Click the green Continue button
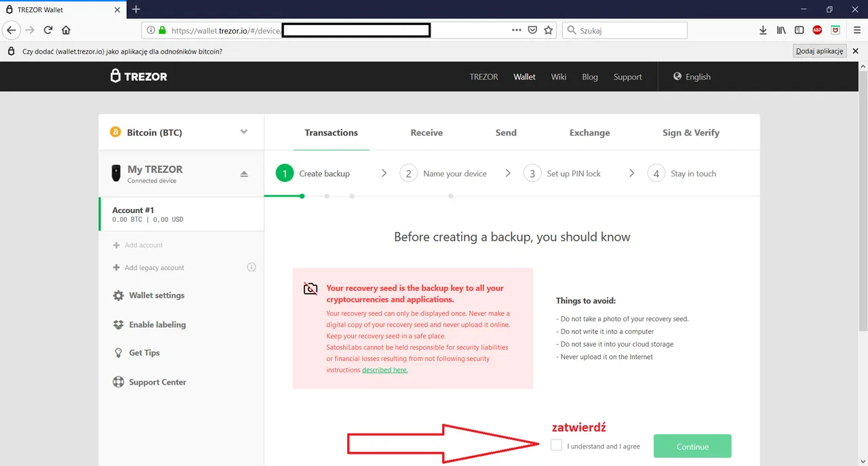Image resolution: width=868 pixels, height=466 pixels. point(692,446)
